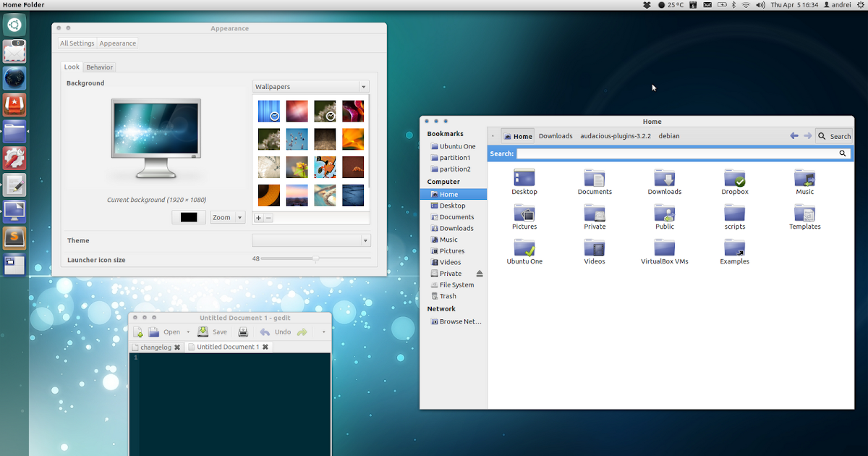Open the dropdown arrow next to Open in gedit
This screenshot has width=868, height=456.
(187, 332)
